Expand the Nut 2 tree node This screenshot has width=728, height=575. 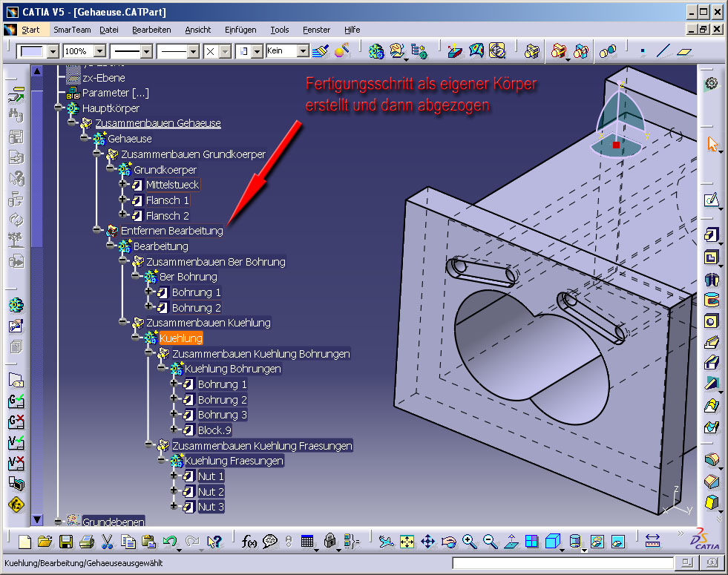coord(174,490)
